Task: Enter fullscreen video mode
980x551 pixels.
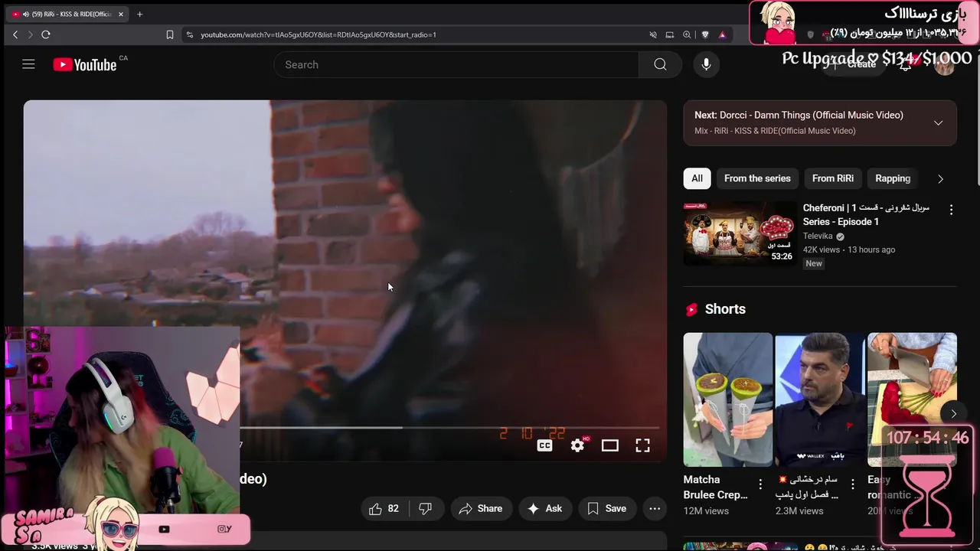Action: [643, 445]
